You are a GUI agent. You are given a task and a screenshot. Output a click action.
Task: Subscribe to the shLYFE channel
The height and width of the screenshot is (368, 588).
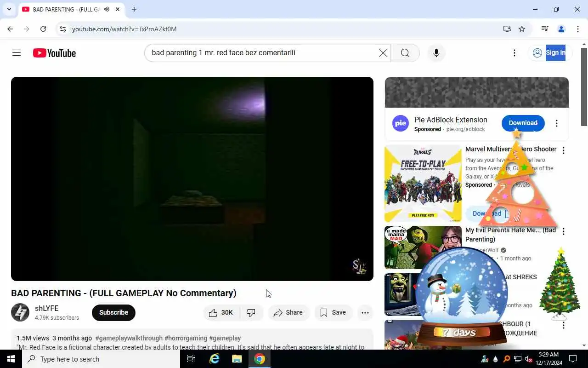tap(113, 313)
